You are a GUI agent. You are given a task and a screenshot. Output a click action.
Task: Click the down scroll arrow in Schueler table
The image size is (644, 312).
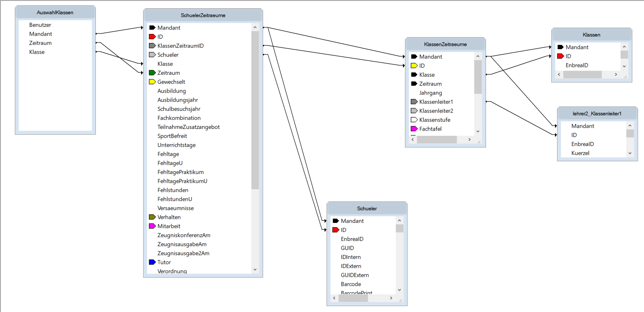[x=399, y=290]
